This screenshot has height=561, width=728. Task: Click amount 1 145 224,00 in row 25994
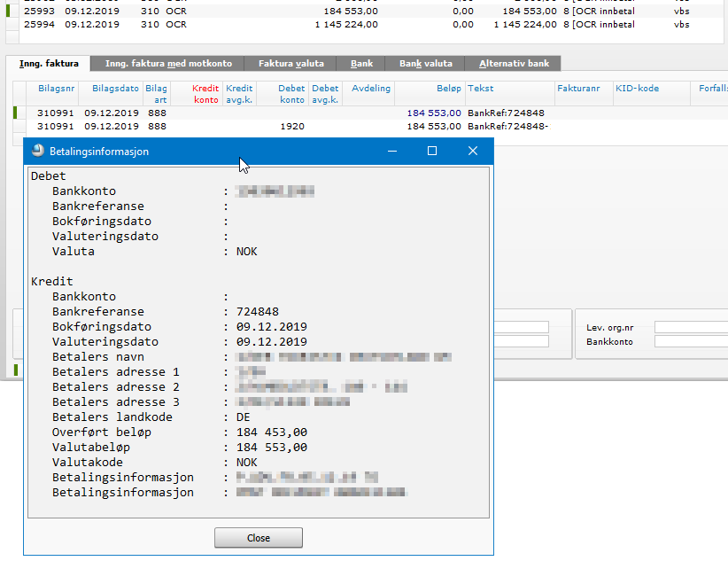point(346,25)
